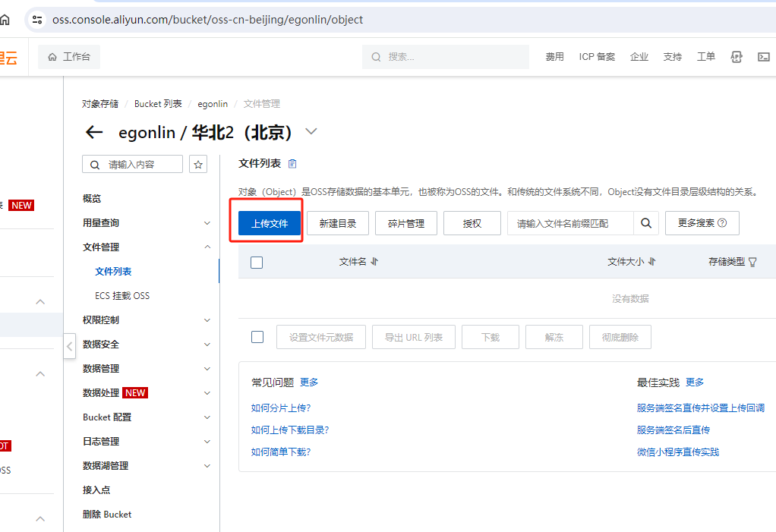Open the bucket region dropdown chevron
Screen dimensions: 776x532
point(311,131)
